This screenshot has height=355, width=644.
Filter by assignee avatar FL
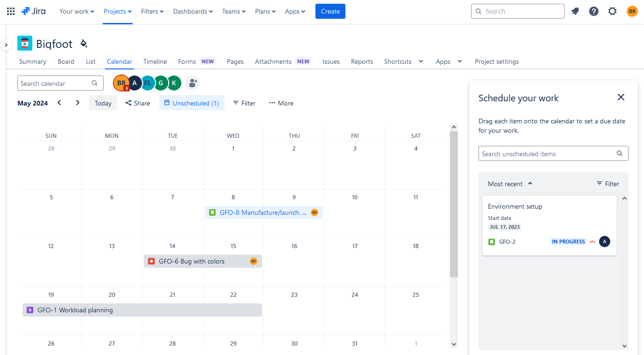pos(148,83)
